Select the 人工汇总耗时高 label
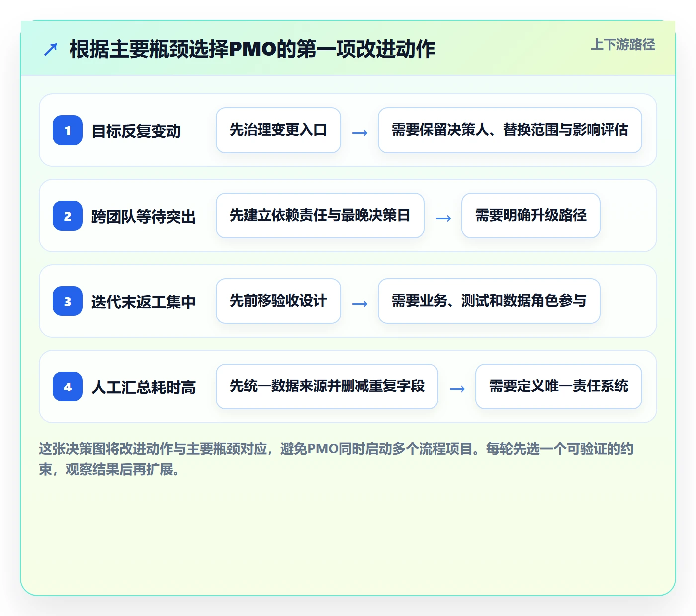 pyautogui.click(x=144, y=387)
